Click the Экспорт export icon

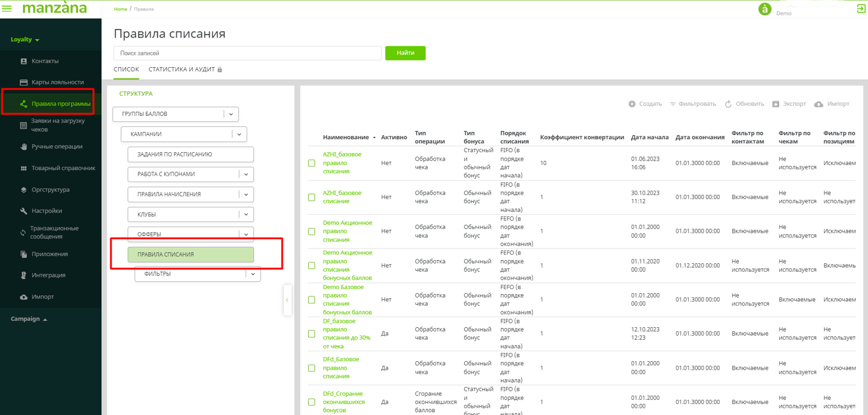coord(776,104)
